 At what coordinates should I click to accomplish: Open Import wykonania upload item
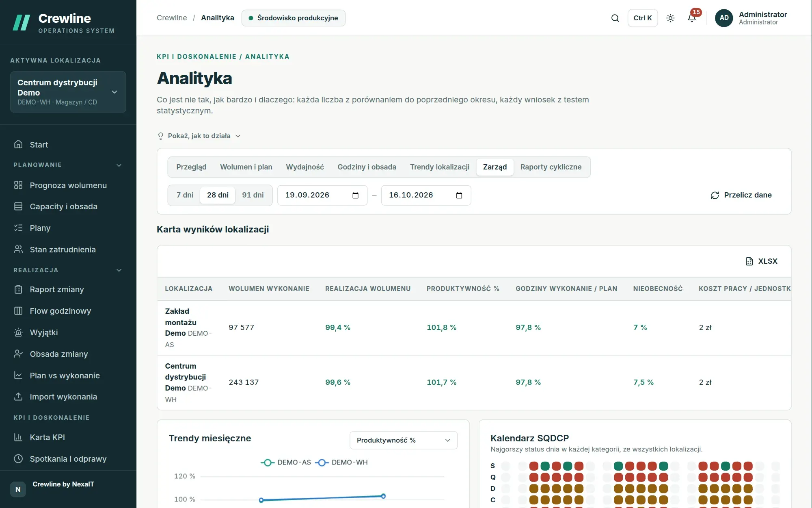[68, 397]
